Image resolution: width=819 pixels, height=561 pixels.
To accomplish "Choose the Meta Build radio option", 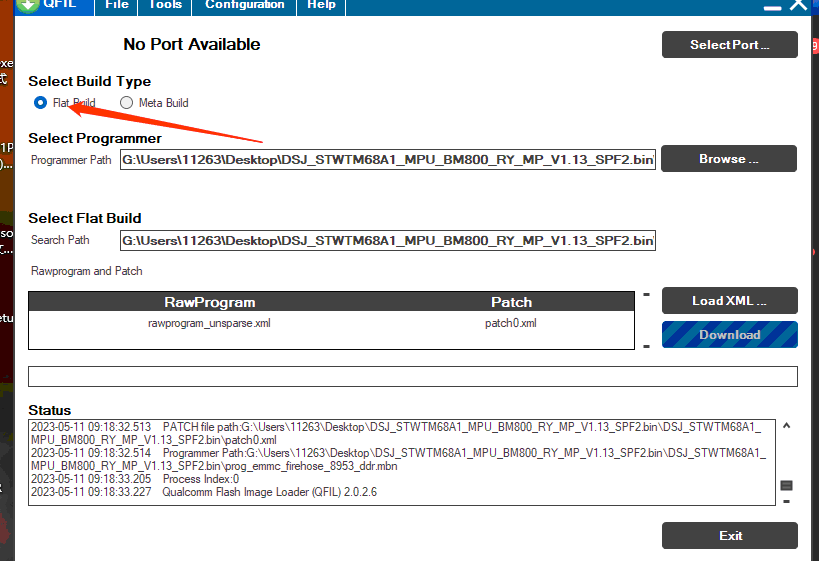I will tap(126, 102).
